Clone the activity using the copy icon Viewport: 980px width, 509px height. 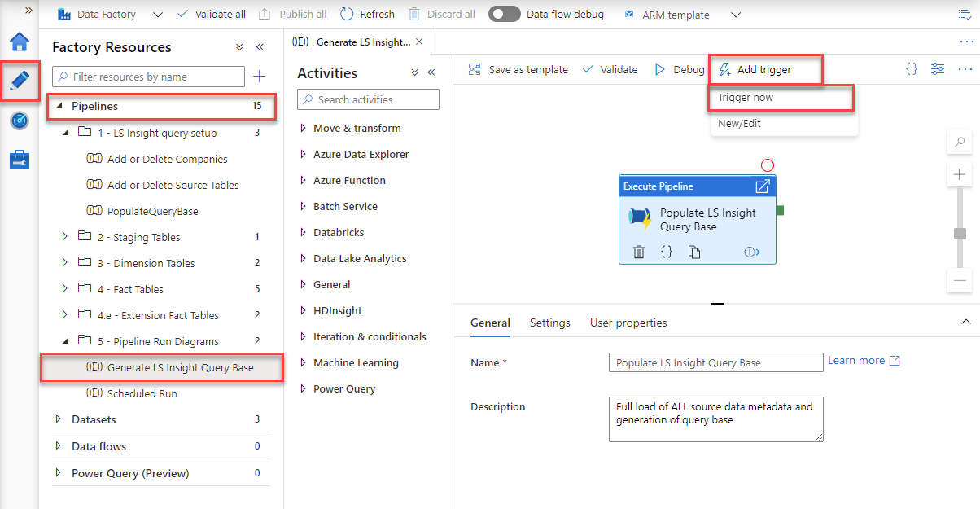(x=694, y=252)
